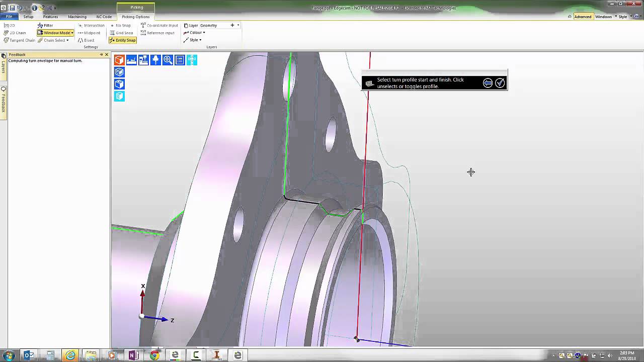The width and height of the screenshot is (644, 362).
Task: Open Outlook from the taskbar
Action: click(29, 355)
